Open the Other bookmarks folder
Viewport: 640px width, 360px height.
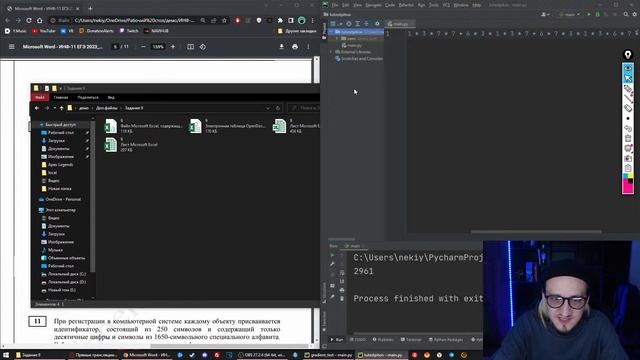point(297,31)
